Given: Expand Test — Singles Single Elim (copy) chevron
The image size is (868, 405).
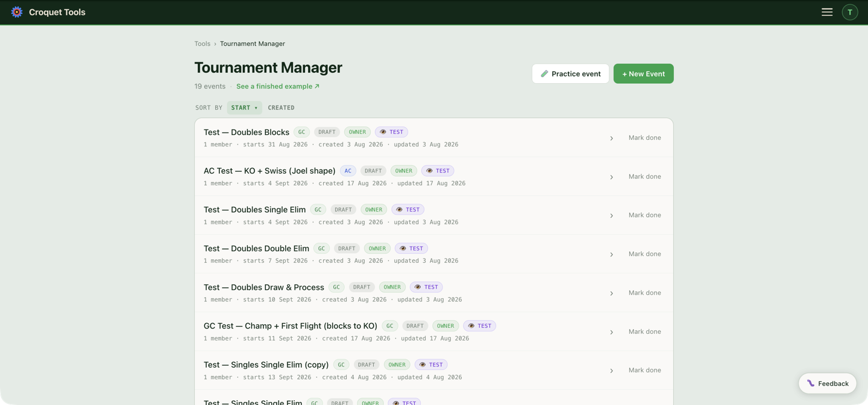Looking at the screenshot, I should [611, 371].
